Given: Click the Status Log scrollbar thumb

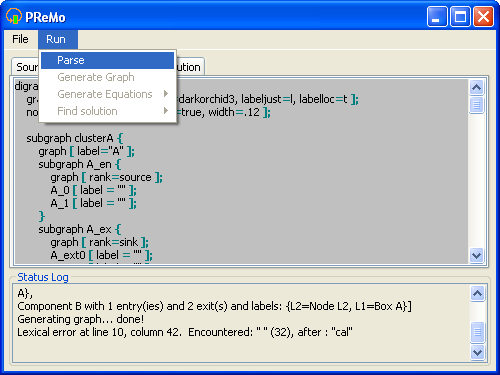Looking at the screenshot, I should (x=477, y=332).
